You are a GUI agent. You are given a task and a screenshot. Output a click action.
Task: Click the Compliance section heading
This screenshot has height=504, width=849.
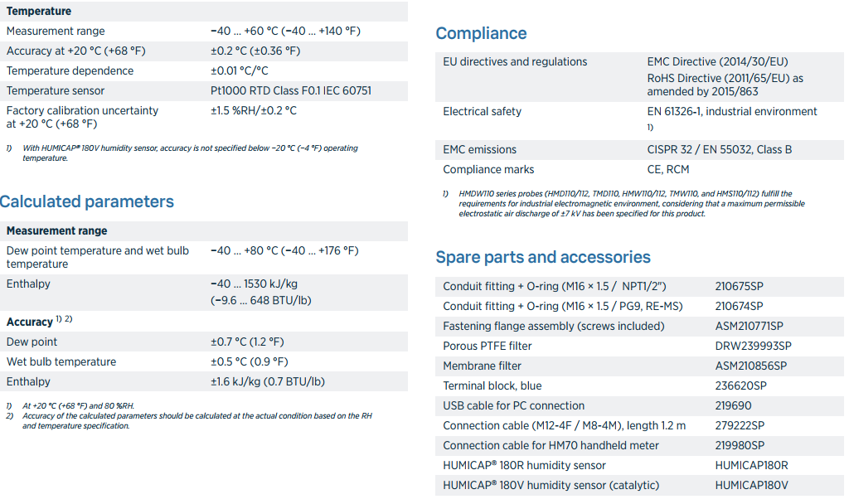click(x=481, y=34)
